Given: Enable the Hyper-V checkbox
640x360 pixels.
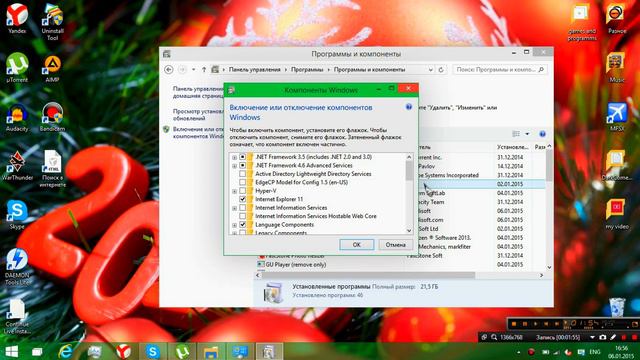Looking at the screenshot, I should coord(242,191).
